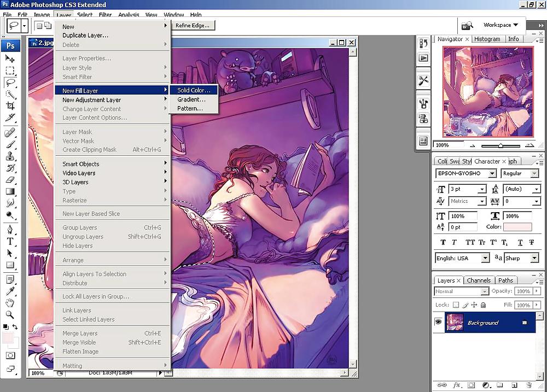Screen dimensions: 547x392
Task: Choose Pattern from the submenu
Action: [x=194, y=108]
